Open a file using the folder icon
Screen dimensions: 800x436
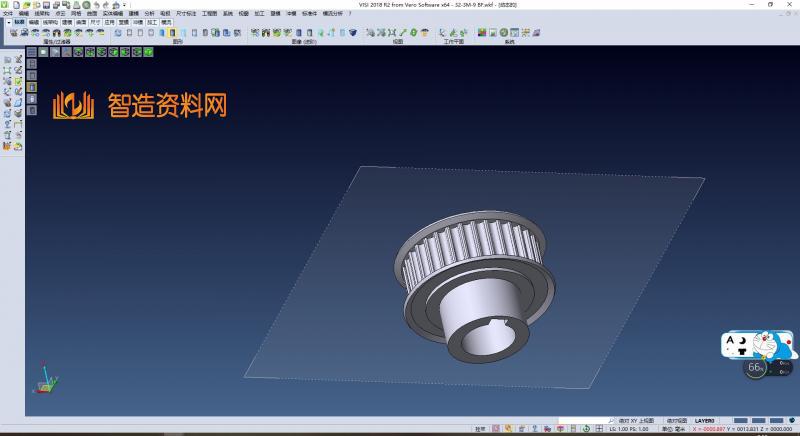(27, 5)
